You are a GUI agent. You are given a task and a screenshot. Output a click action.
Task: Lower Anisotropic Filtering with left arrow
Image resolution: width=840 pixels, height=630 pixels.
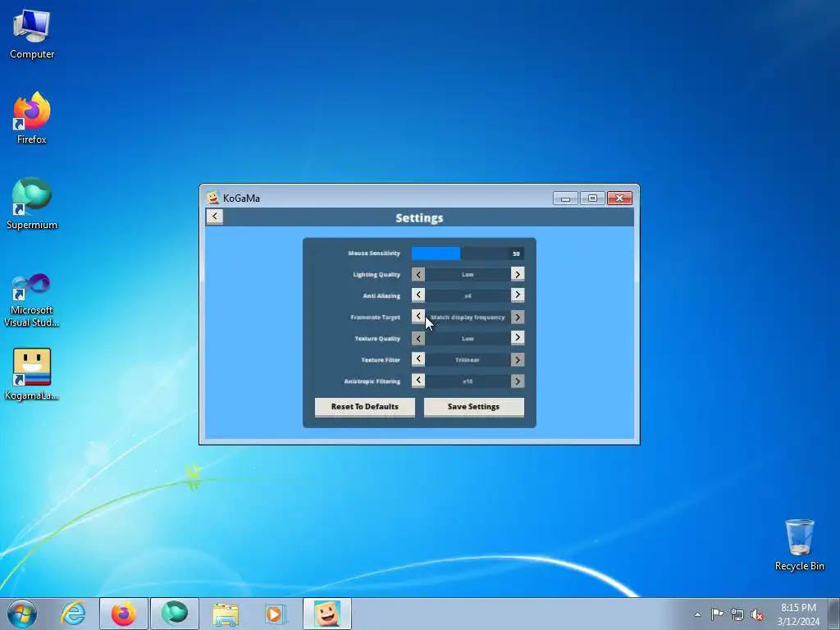pos(418,381)
